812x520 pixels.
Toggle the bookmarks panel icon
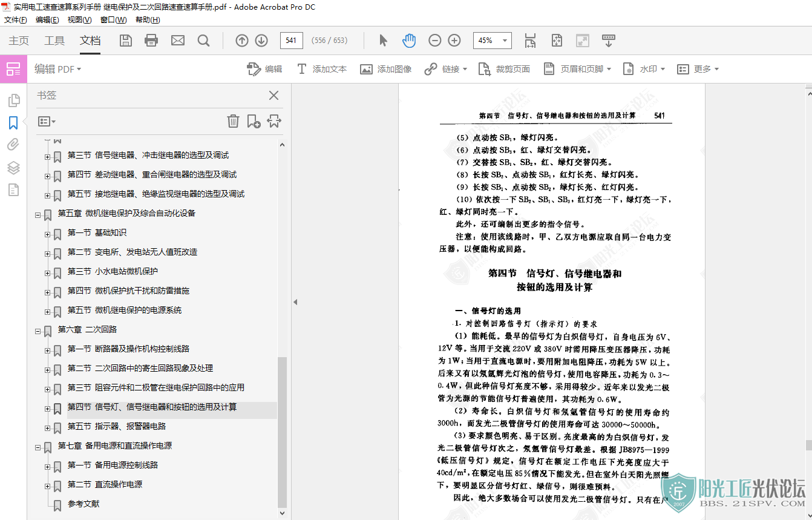click(x=13, y=123)
